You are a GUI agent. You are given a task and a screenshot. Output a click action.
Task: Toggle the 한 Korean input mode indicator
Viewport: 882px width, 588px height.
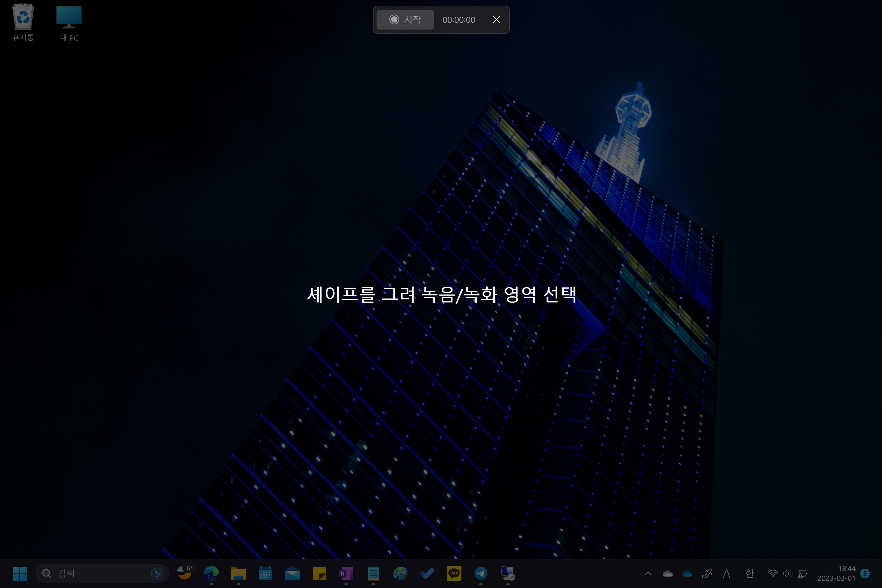(x=749, y=573)
